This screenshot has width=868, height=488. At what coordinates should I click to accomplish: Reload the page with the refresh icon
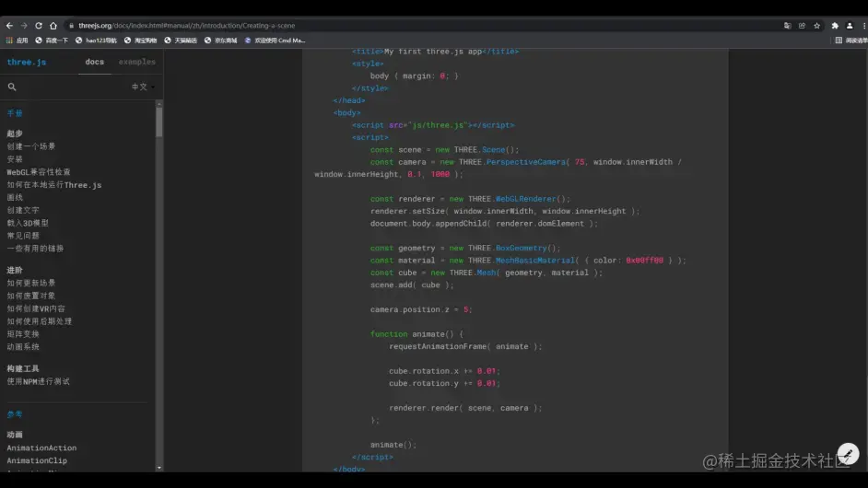(x=38, y=26)
